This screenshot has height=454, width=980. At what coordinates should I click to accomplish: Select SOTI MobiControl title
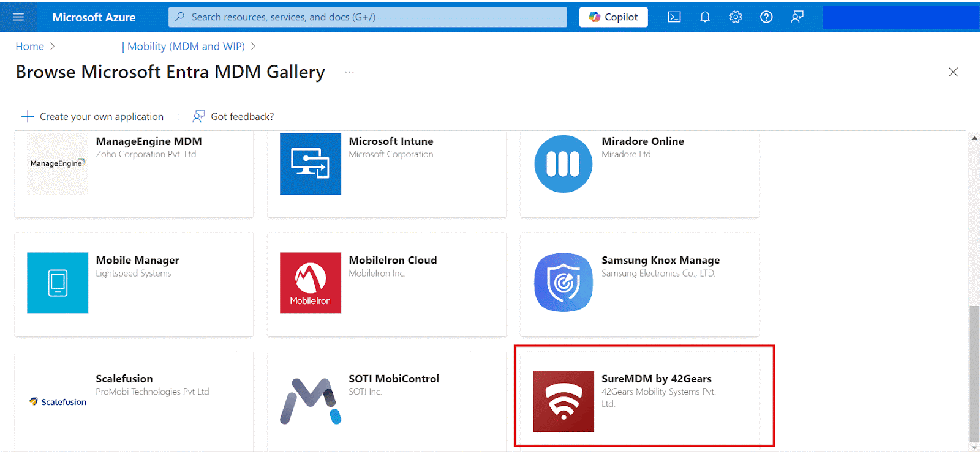point(394,379)
